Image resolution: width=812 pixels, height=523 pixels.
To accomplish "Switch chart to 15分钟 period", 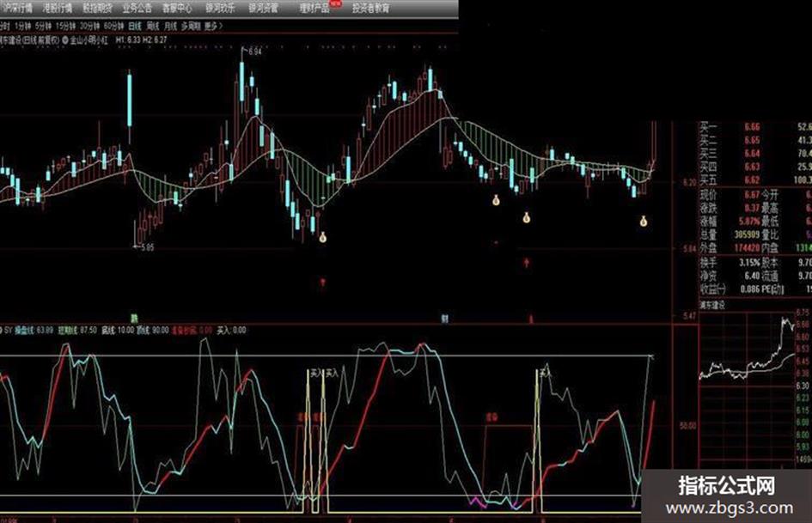I will coord(66,26).
